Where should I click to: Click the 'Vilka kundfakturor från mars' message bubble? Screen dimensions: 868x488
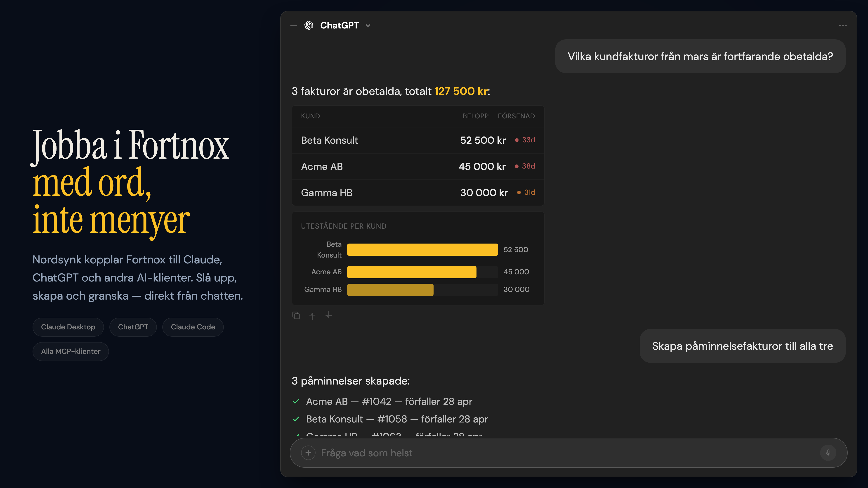[x=700, y=56]
